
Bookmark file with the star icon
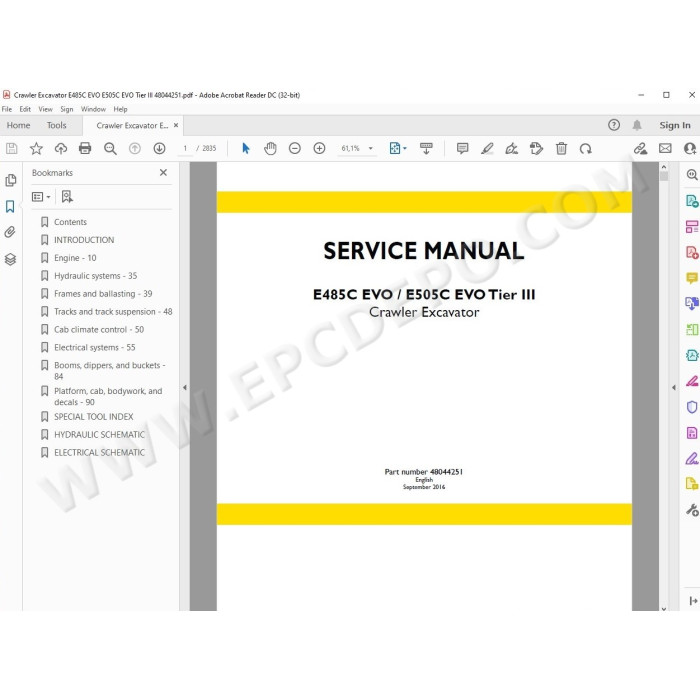(36, 148)
